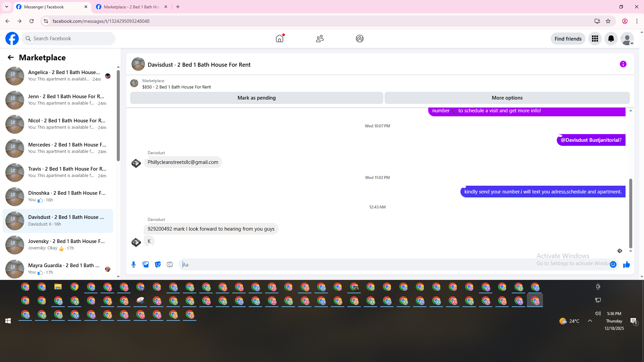Open the $850 - 2 Bed 1 Bath House listing
644x362 pixels.
(x=177, y=87)
